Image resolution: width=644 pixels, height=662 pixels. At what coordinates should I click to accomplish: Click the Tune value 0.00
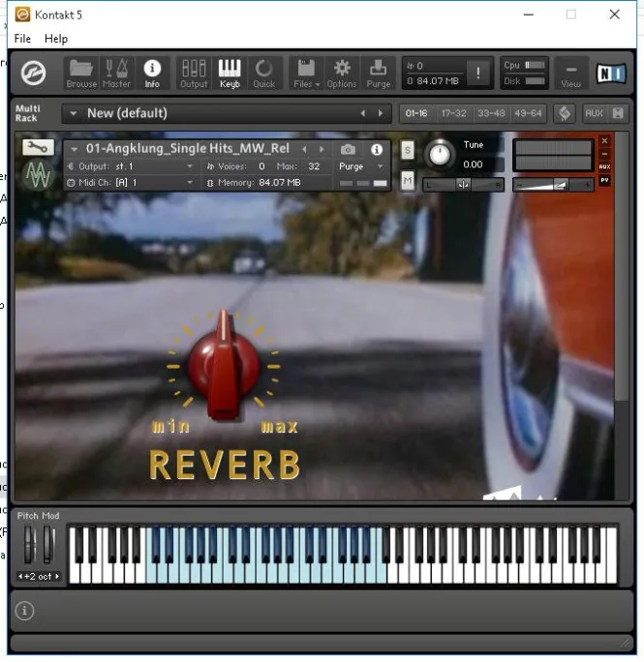tap(473, 165)
